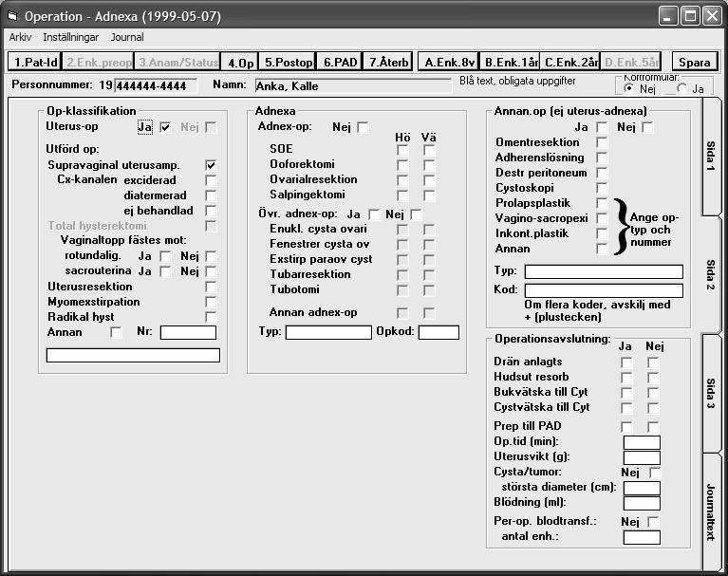Image resolution: width=728 pixels, height=576 pixels.
Task: Switch to the 4.Op tab
Action: pyautogui.click(x=240, y=63)
